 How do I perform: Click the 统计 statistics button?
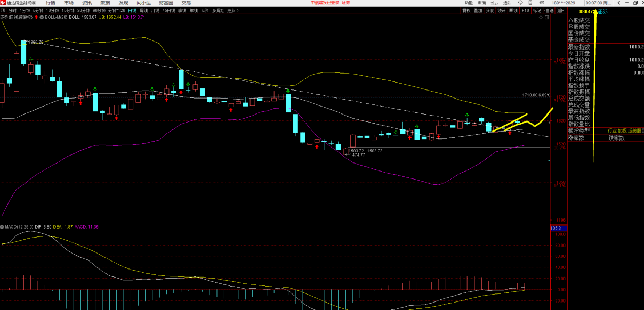tap(502, 10)
